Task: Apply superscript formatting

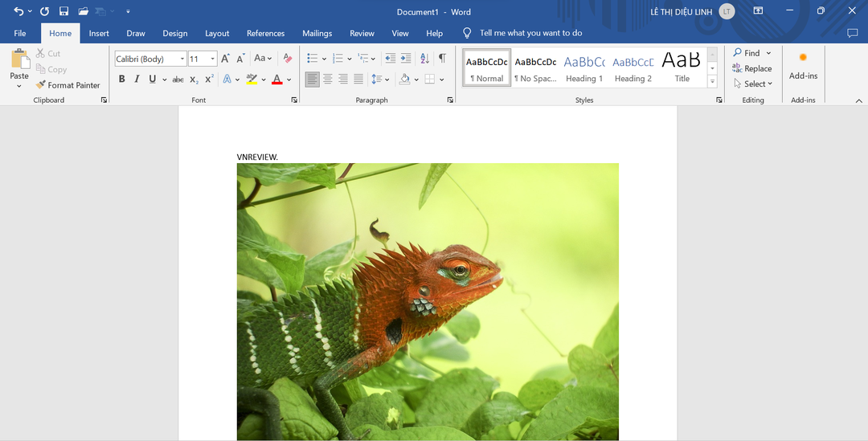Action: 209,80
